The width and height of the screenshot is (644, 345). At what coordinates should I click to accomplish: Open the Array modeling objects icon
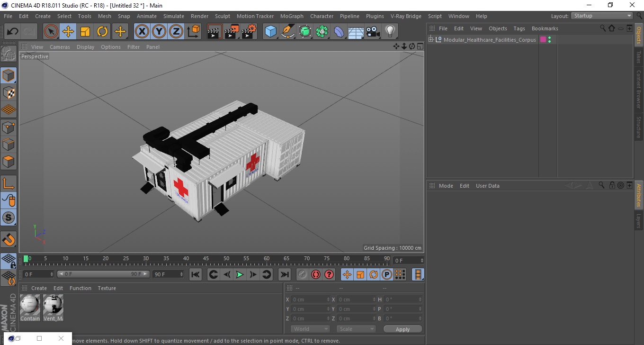322,32
